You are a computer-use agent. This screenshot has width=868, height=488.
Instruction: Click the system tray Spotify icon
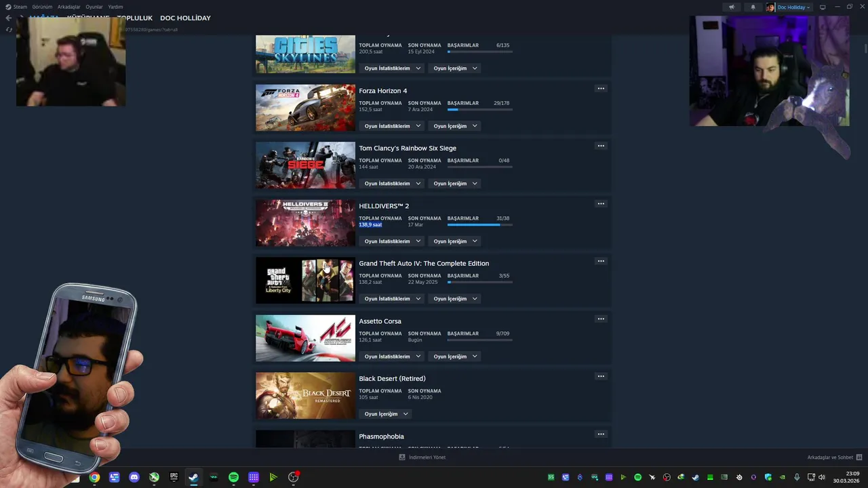(637, 477)
